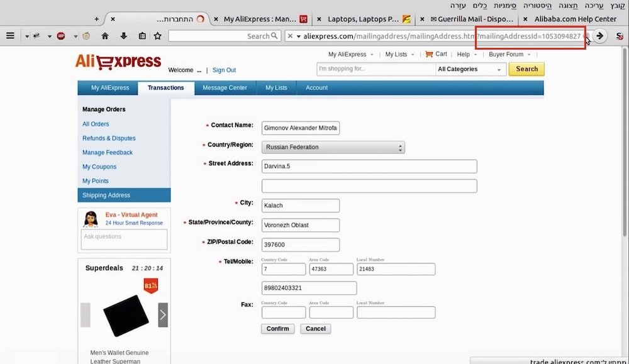This screenshot has width=629, height=364.
Task: Click Eva Ask questions text box
Action: [124, 240]
